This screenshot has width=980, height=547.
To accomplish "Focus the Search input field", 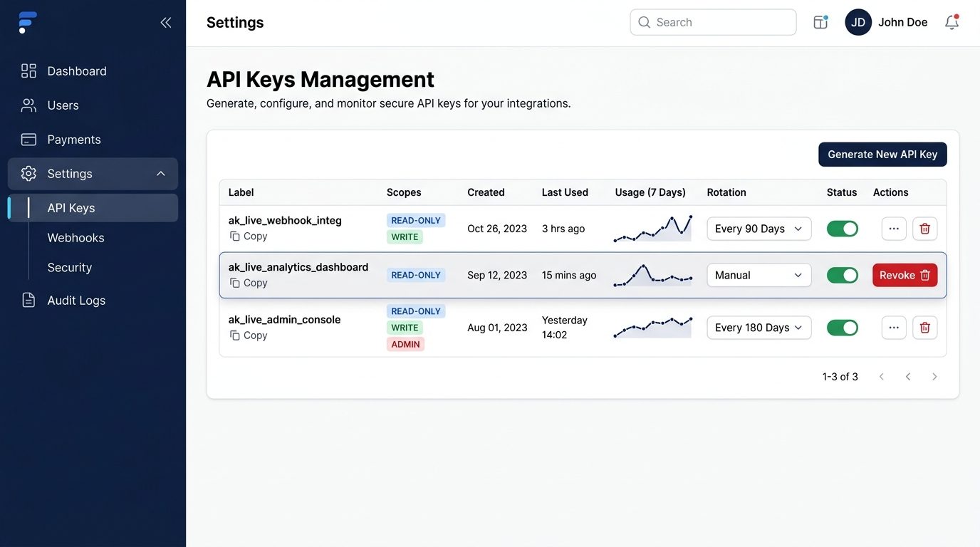I will pyautogui.click(x=713, y=22).
